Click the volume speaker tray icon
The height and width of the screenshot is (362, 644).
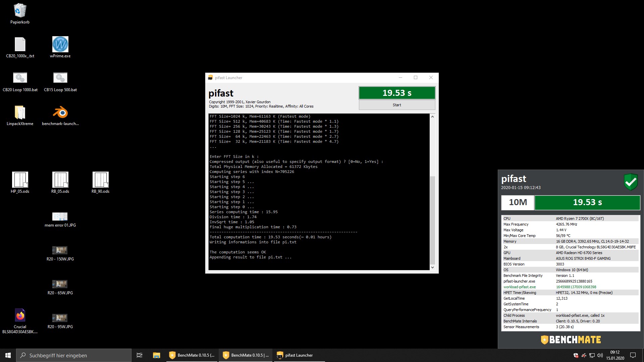(x=600, y=355)
